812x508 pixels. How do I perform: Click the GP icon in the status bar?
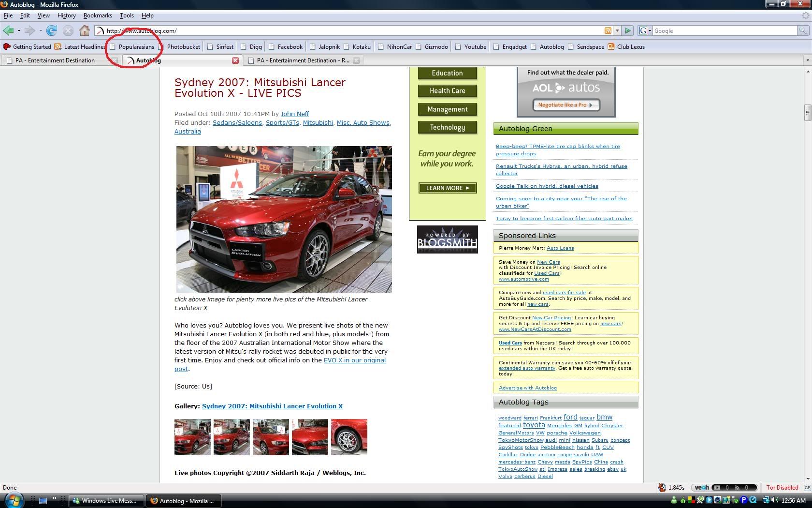(x=807, y=488)
